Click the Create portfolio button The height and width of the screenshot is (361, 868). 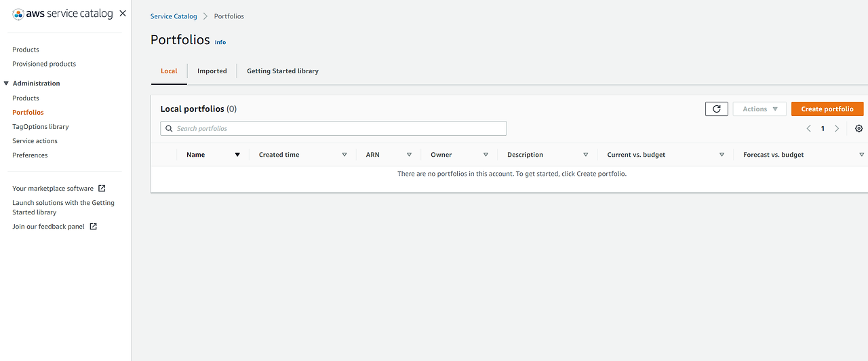(x=827, y=109)
